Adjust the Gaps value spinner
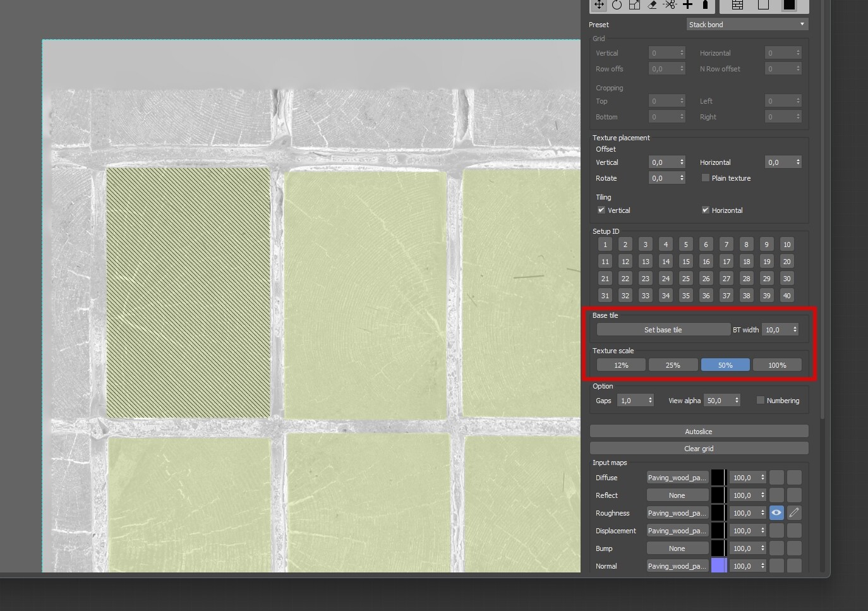This screenshot has width=868, height=611. point(650,401)
